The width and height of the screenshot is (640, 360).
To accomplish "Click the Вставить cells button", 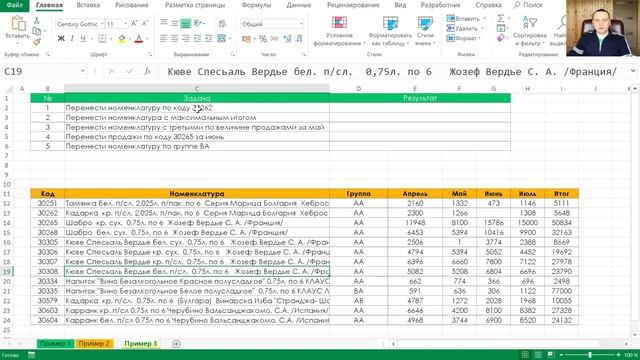I will pyautogui.click(x=466, y=18).
